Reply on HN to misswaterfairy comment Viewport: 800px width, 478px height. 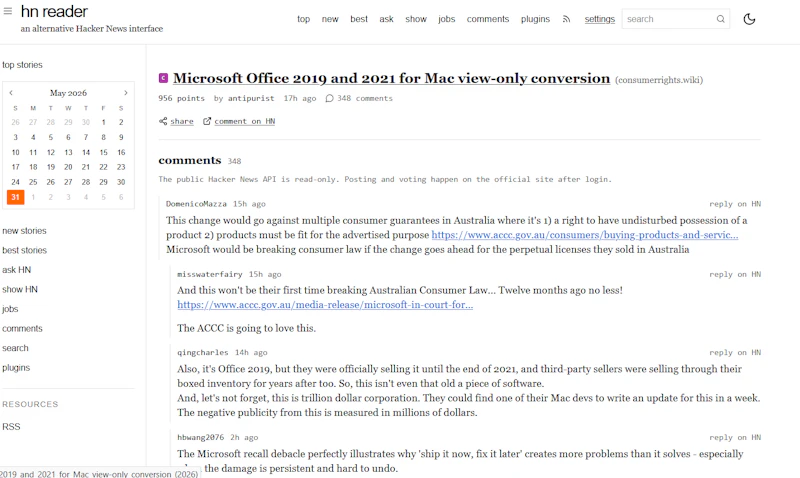735,274
